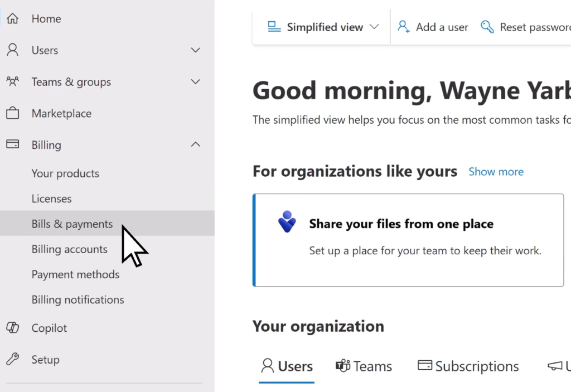Click the Users label in sidebar
The image size is (571, 392).
coord(45,50)
